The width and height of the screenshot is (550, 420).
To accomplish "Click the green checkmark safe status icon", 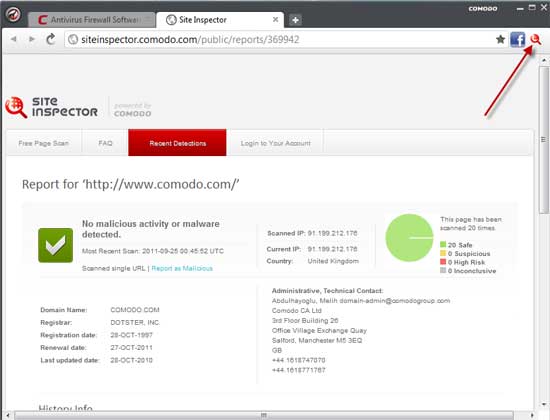I will click(55, 245).
